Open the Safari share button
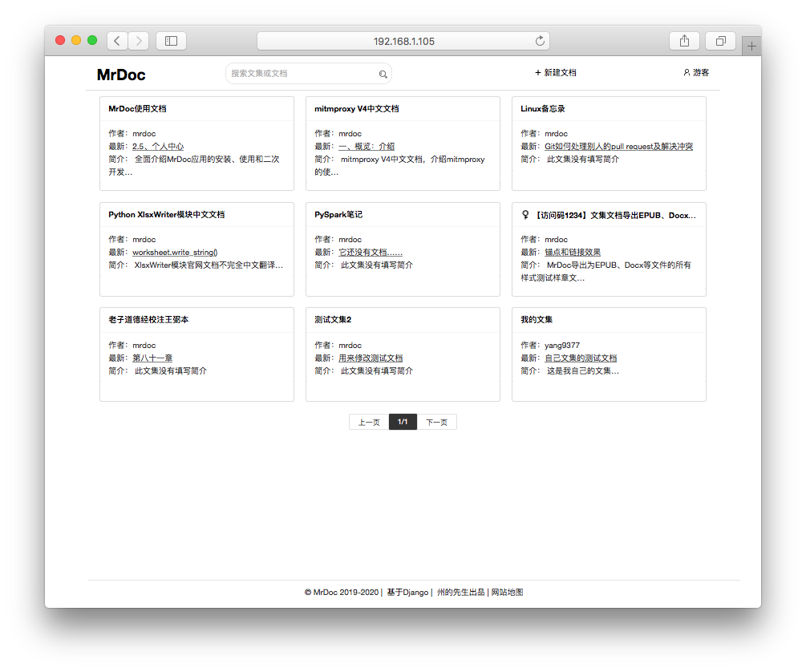 tap(684, 41)
